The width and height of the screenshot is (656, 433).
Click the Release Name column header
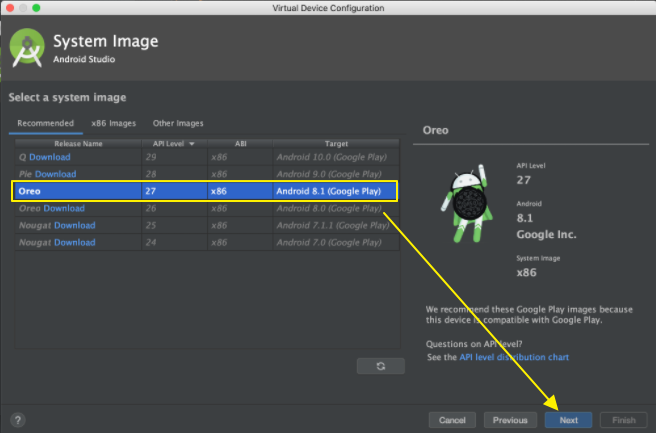78,143
